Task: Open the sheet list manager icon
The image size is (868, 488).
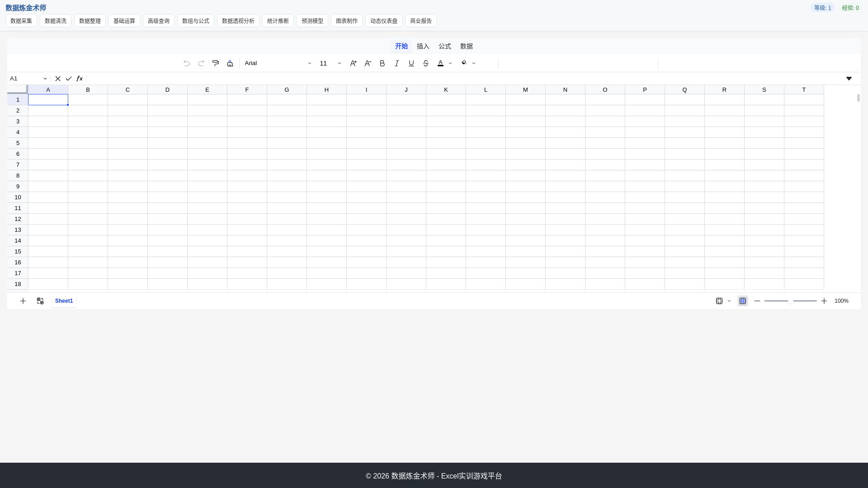Action: click(40, 301)
